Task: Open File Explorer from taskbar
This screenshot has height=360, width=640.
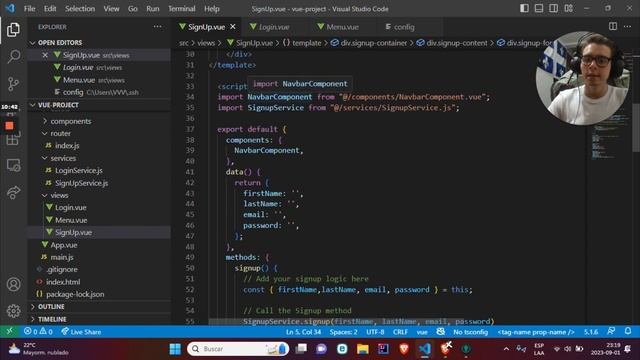Action: coord(362,349)
